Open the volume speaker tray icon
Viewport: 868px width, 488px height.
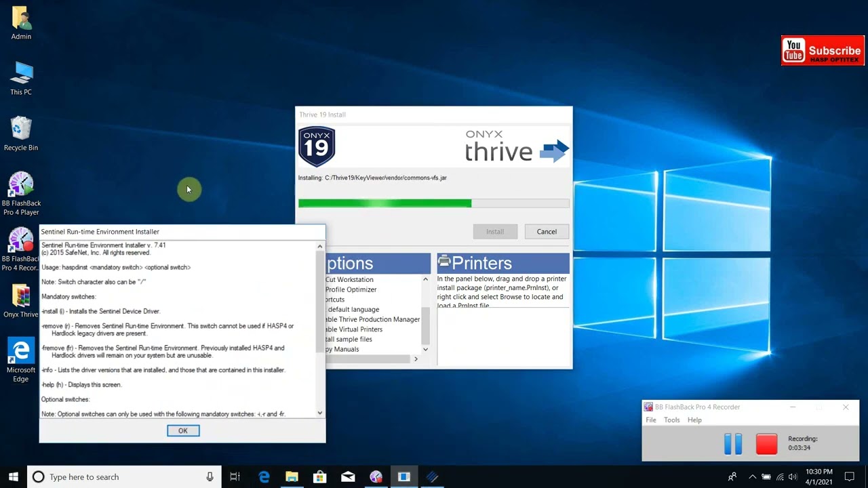pyautogui.click(x=793, y=477)
